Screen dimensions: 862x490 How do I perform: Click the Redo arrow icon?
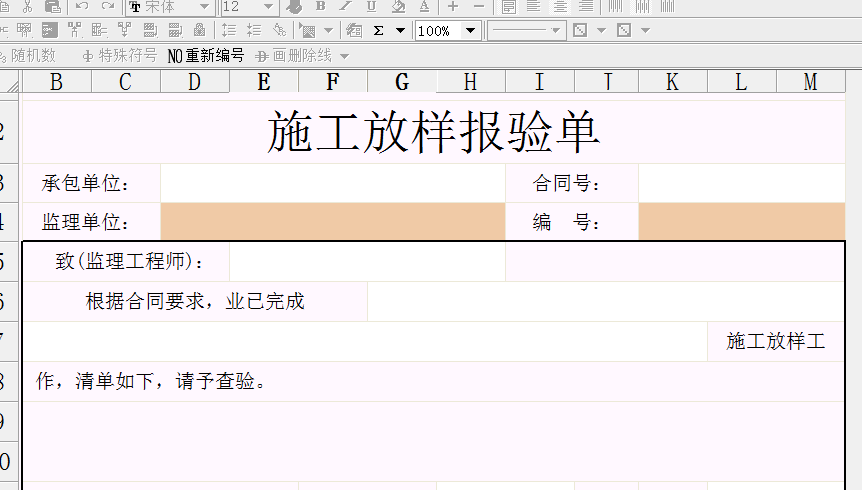[x=107, y=6]
